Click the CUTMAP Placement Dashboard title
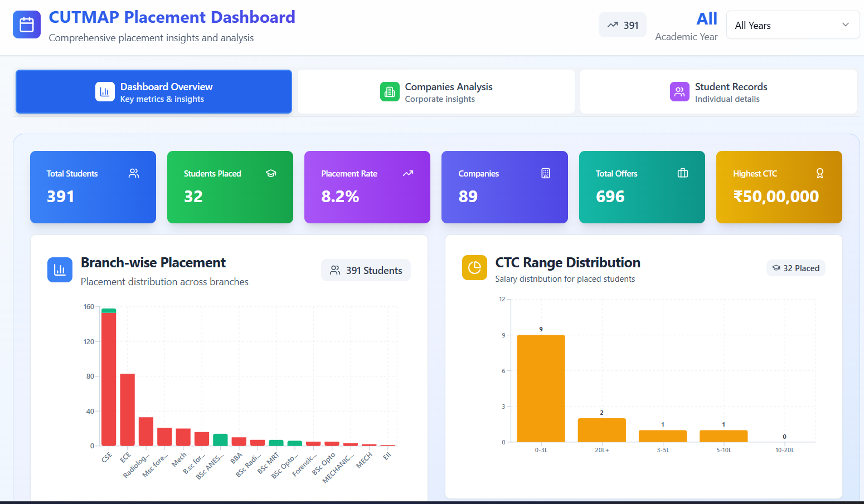864x504 pixels. coord(172,17)
